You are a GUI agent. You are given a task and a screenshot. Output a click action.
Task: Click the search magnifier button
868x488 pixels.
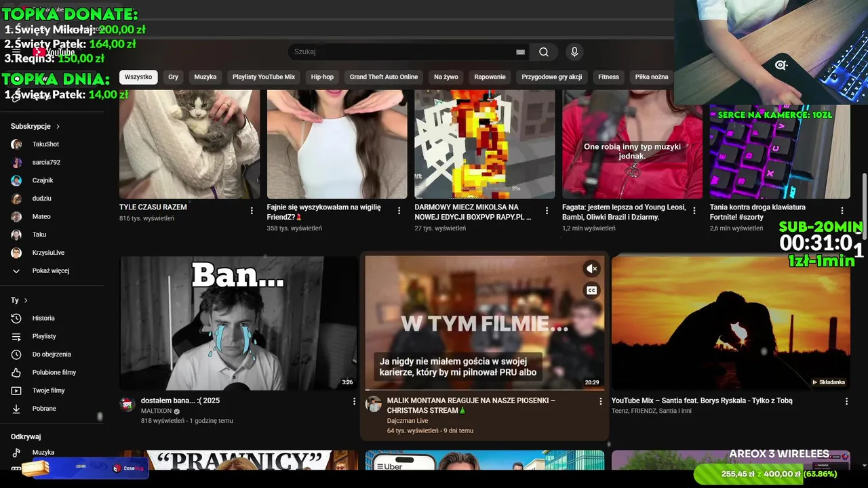(544, 52)
